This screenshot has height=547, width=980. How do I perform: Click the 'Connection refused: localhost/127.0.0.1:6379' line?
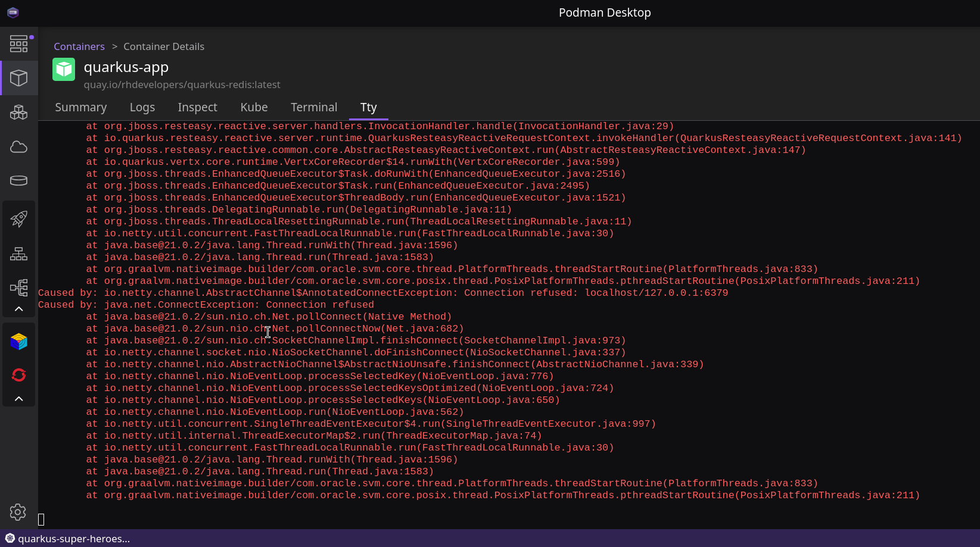pos(383,293)
